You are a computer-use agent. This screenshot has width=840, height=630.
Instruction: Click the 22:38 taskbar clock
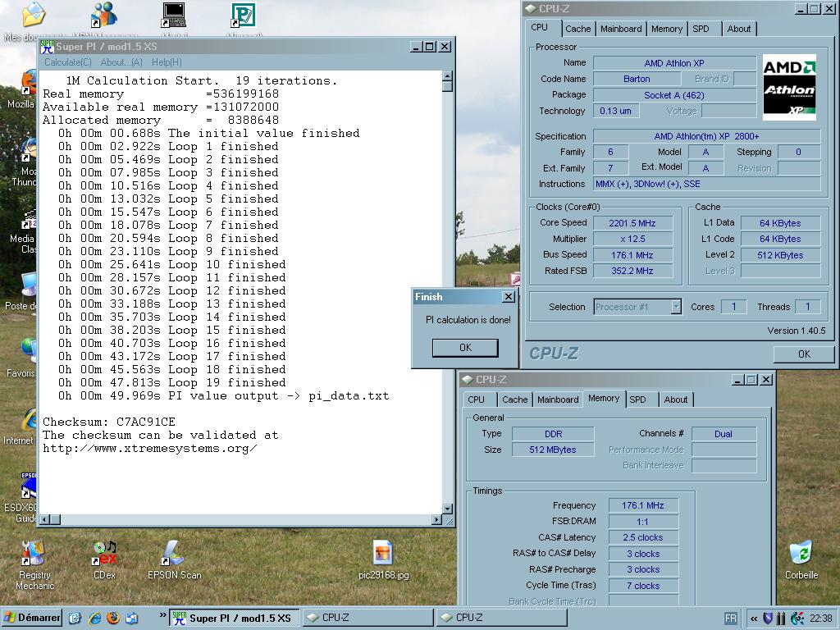(820, 619)
